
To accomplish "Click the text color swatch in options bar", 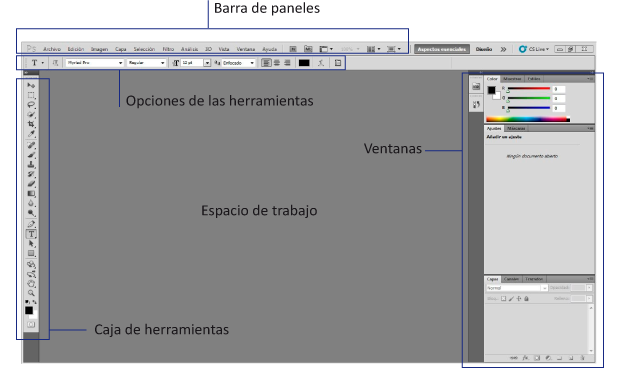I will click(304, 62).
